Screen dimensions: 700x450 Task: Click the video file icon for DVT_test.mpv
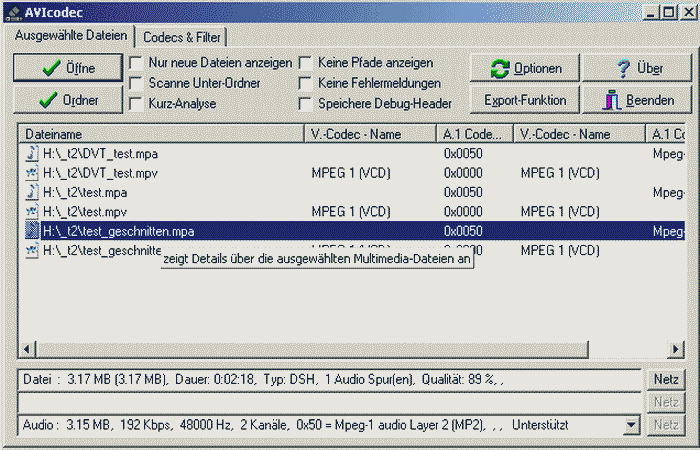point(31,174)
